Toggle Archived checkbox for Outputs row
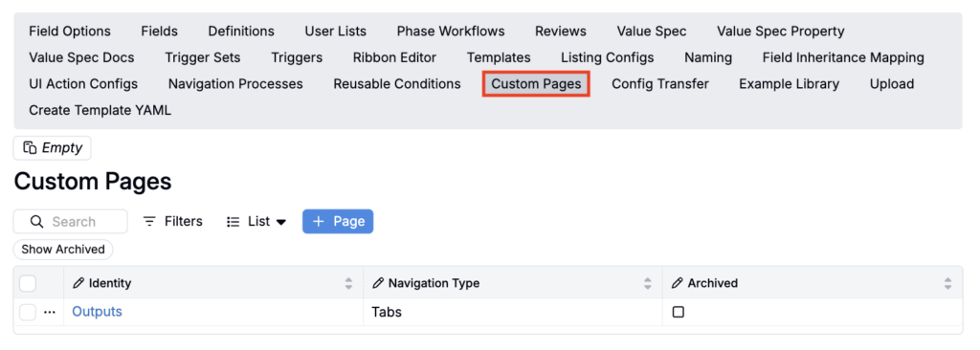Viewport: 980px width, 350px height. [x=679, y=312]
